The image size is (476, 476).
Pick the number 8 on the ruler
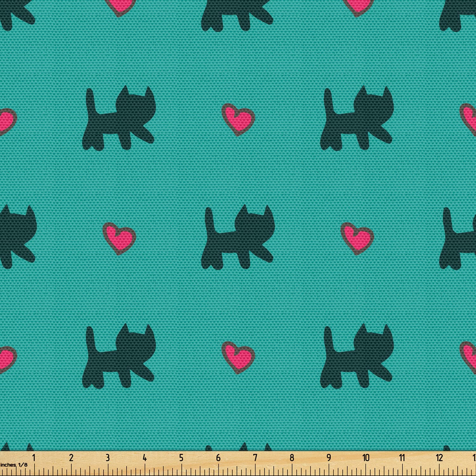point(292,458)
